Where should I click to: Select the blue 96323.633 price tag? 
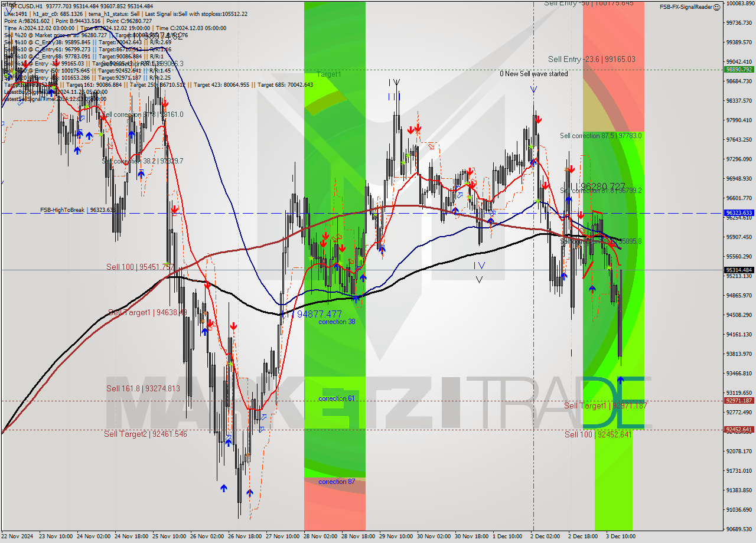(x=739, y=212)
